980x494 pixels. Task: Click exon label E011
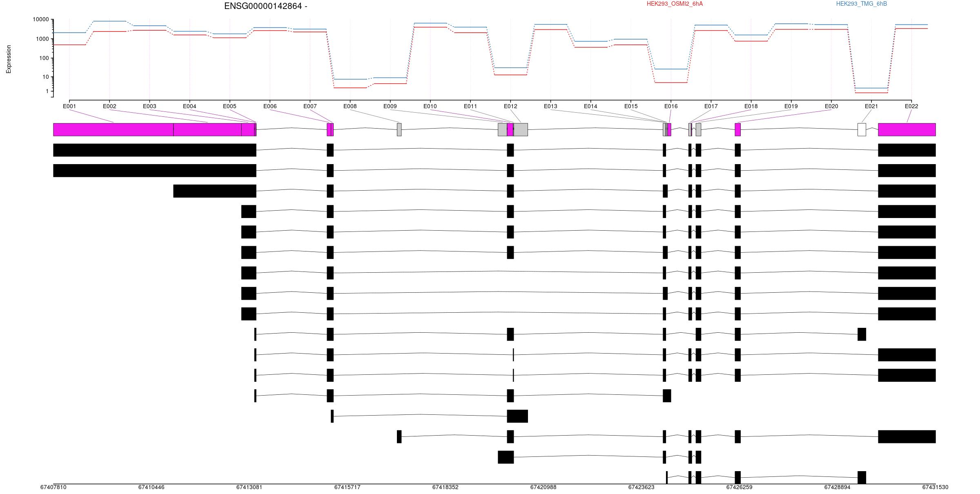coord(470,106)
